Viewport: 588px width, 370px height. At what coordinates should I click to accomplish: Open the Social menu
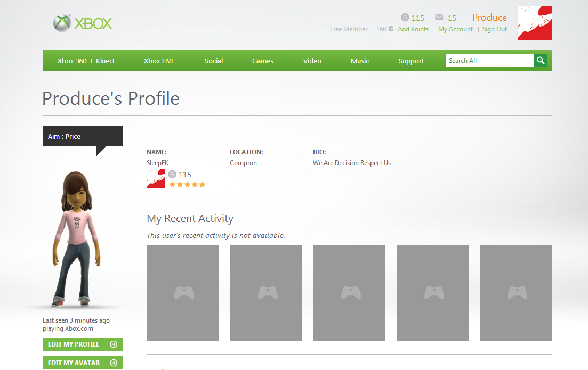214,61
